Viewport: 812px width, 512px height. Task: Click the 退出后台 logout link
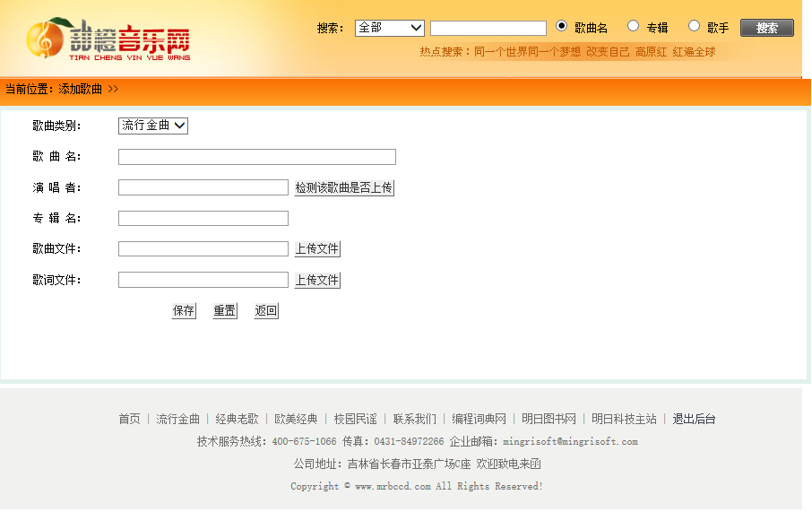(694, 419)
